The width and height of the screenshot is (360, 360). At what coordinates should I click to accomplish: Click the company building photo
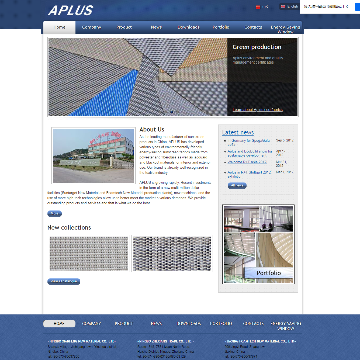point(93,156)
